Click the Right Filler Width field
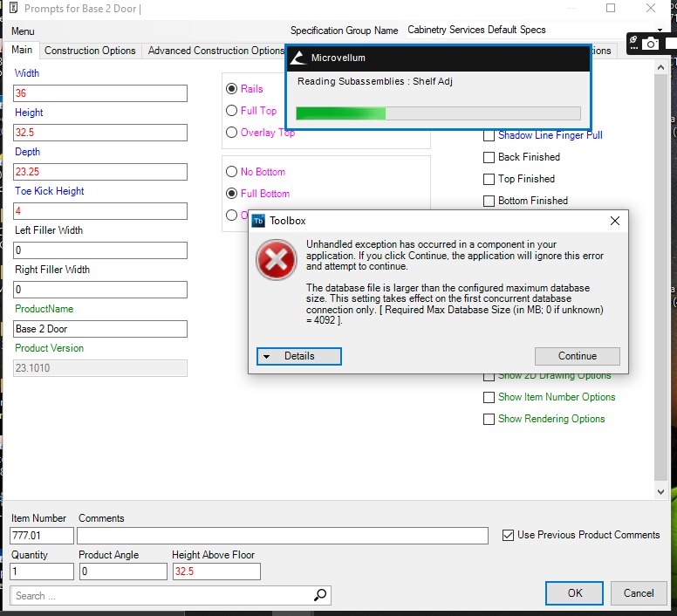The height and width of the screenshot is (616, 677). click(x=100, y=290)
